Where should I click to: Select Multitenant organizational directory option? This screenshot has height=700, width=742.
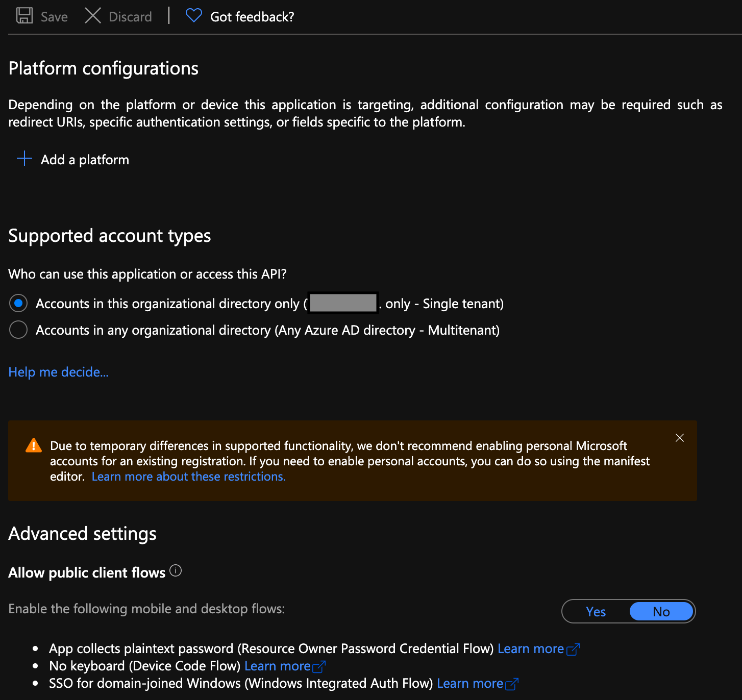(x=18, y=330)
